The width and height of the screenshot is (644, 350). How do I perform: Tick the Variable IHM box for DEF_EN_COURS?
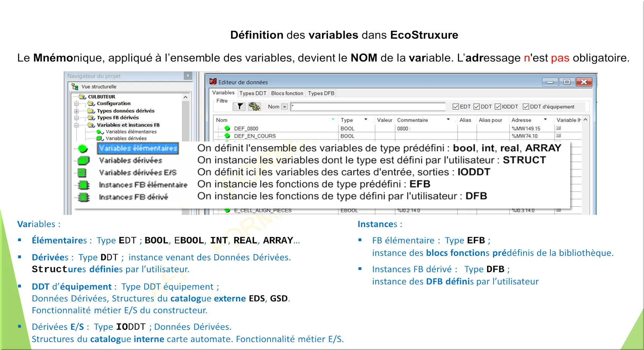pyautogui.click(x=558, y=135)
